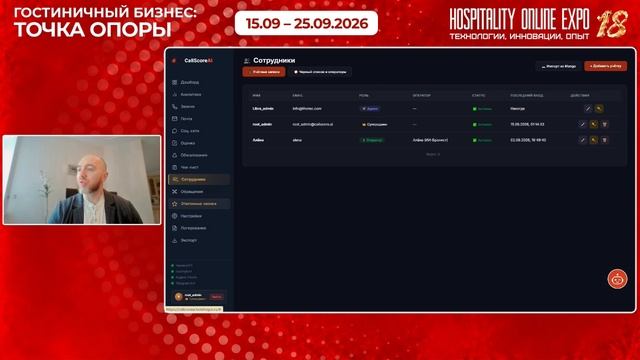This screenshot has height=360, width=640.
Task: Delete Алёна using the trash icon
Action: pyautogui.click(x=605, y=140)
